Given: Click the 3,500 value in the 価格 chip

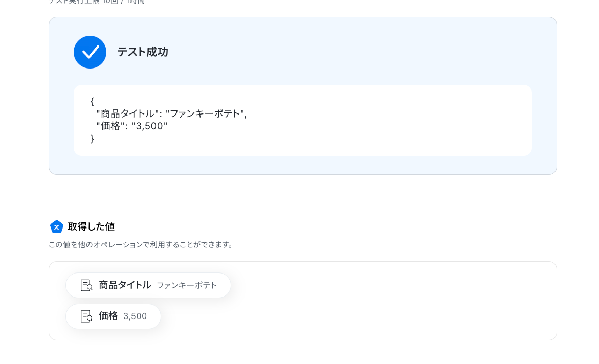Looking at the screenshot, I should coord(135,316).
